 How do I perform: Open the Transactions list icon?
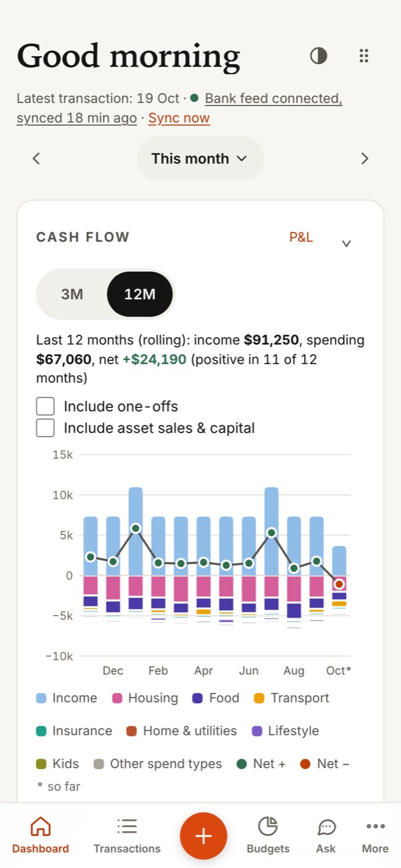tap(127, 826)
